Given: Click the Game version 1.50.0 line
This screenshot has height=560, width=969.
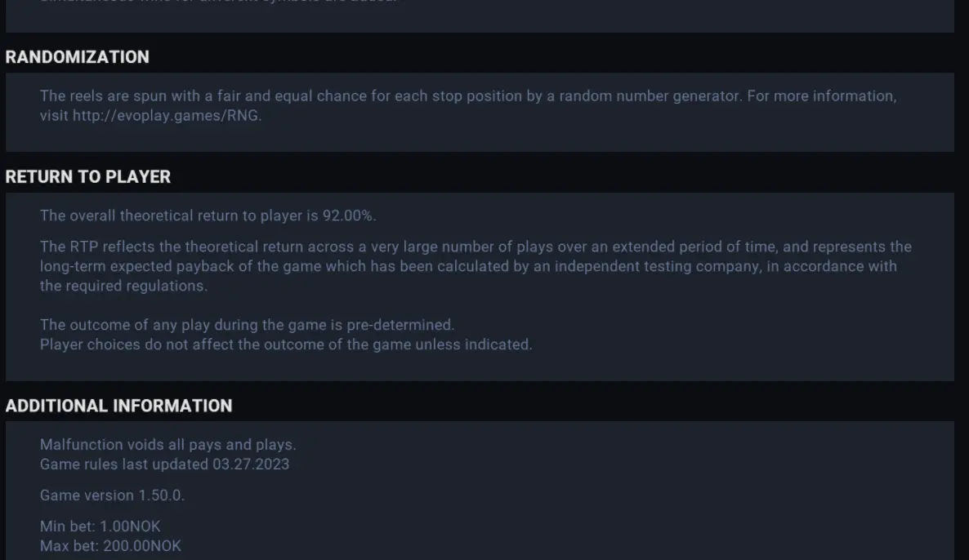Looking at the screenshot, I should click(x=112, y=496).
